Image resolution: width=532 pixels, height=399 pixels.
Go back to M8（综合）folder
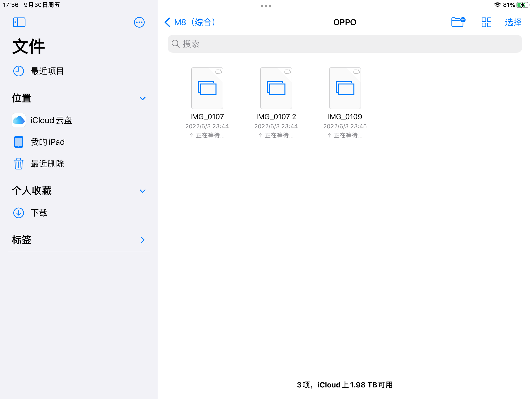click(190, 22)
